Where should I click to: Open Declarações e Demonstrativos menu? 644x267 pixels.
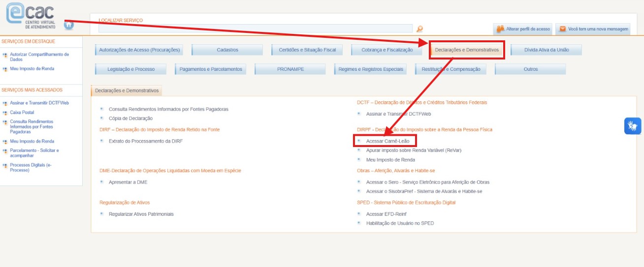click(x=467, y=50)
